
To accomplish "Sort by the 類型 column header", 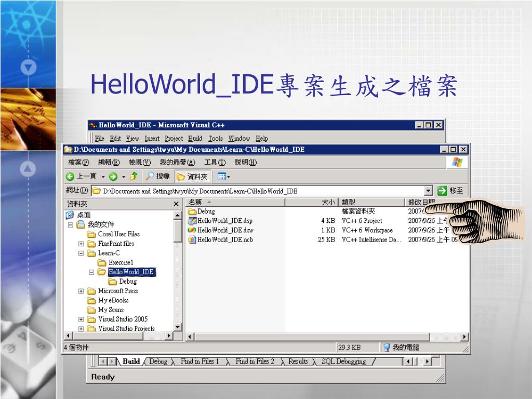I will pos(372,202).
